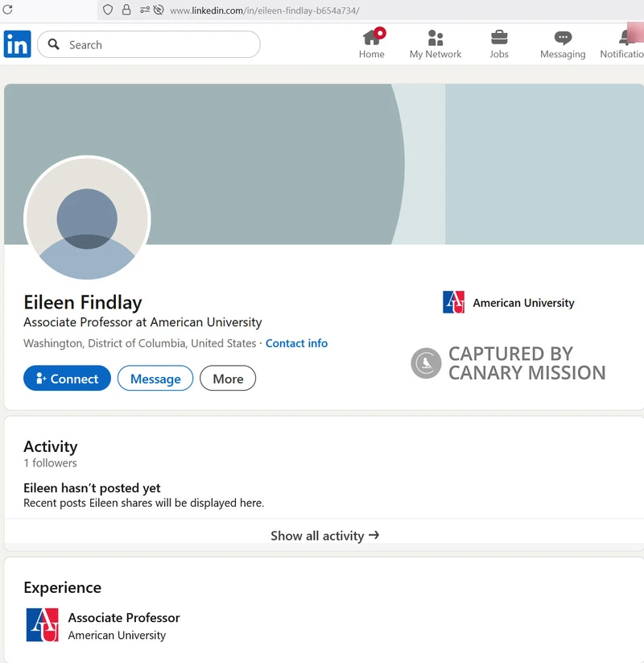Click the Connect button
Image resolution: width=644 pixels, height=663 pixels.
coord(67,379)
